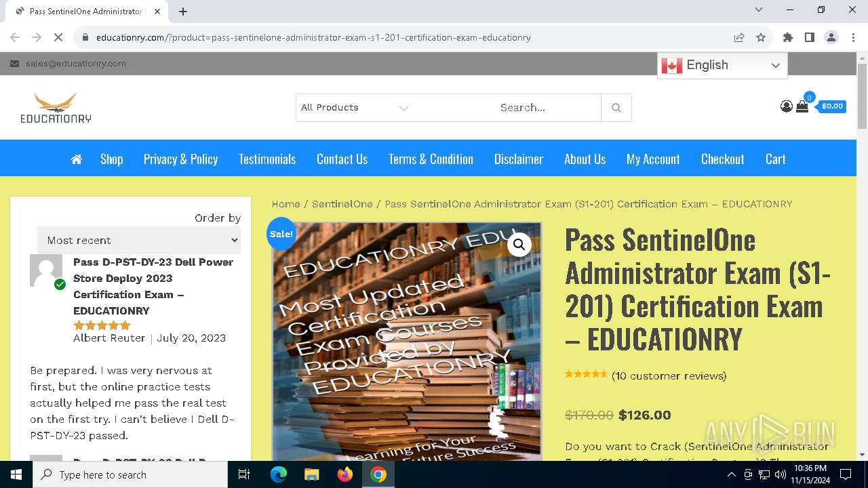Screen dimensions: 868x488
Task: Click the product star rating
Action: point(587,374)
